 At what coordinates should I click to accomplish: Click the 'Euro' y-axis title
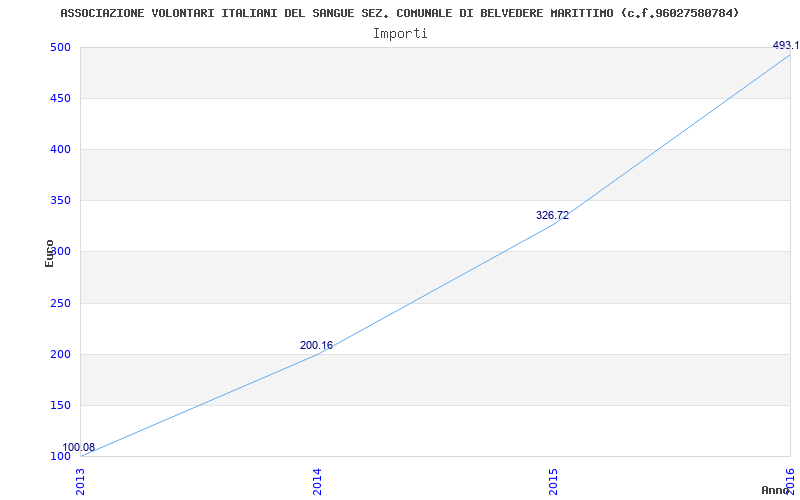click(x=49, y=253)
